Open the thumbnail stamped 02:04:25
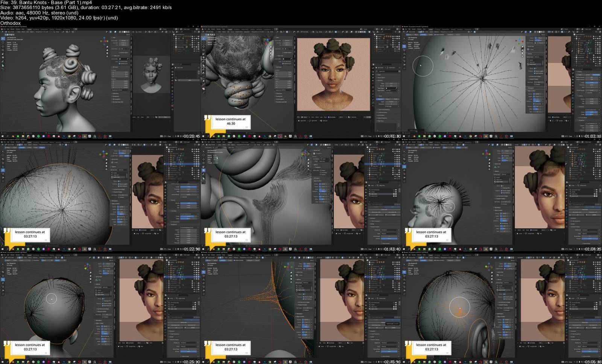Viewport: 602px width, 364px height. click(502, 195)
